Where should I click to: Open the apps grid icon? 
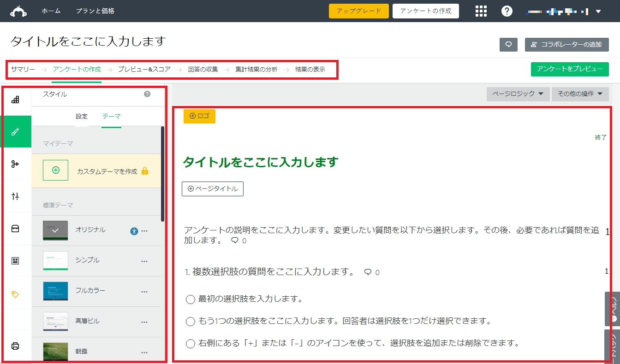point(481,11)
